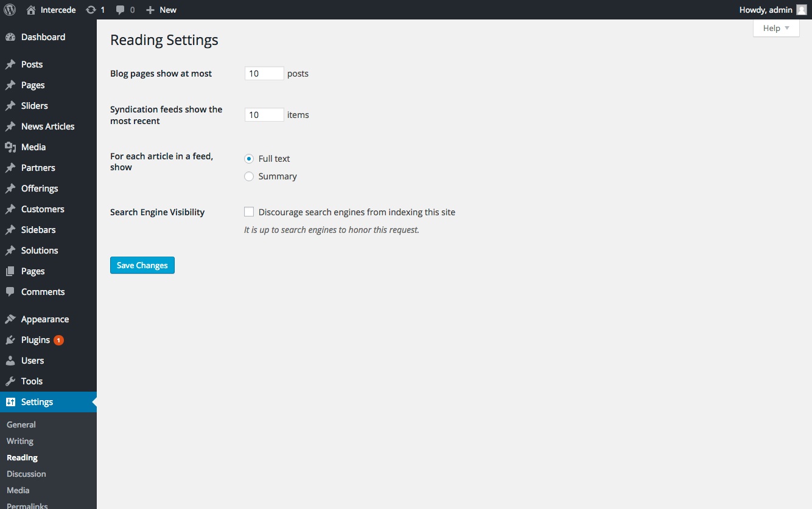The image size is (812, 509).
Task: Click the Users person icon
Action: pyautogui.click(x=10, y=361)
